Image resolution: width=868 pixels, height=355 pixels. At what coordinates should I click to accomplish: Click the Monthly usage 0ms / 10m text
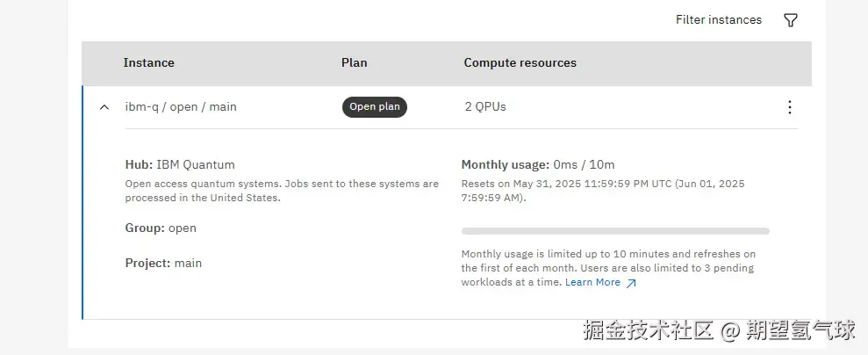538,164
